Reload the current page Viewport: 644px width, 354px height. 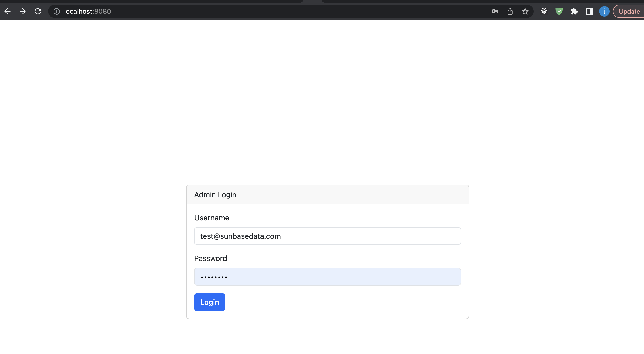38,11
